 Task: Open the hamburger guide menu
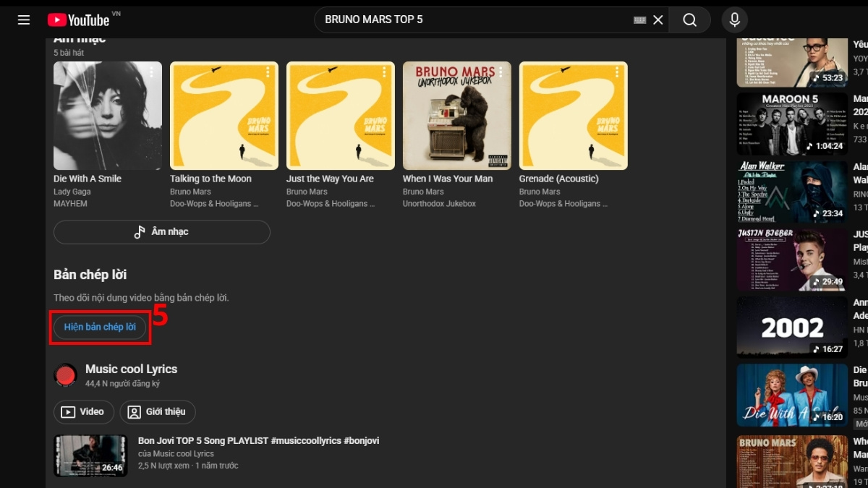pos(24,20)
